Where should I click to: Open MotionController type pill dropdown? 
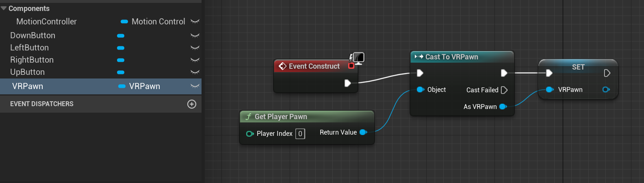coord(124,22)
